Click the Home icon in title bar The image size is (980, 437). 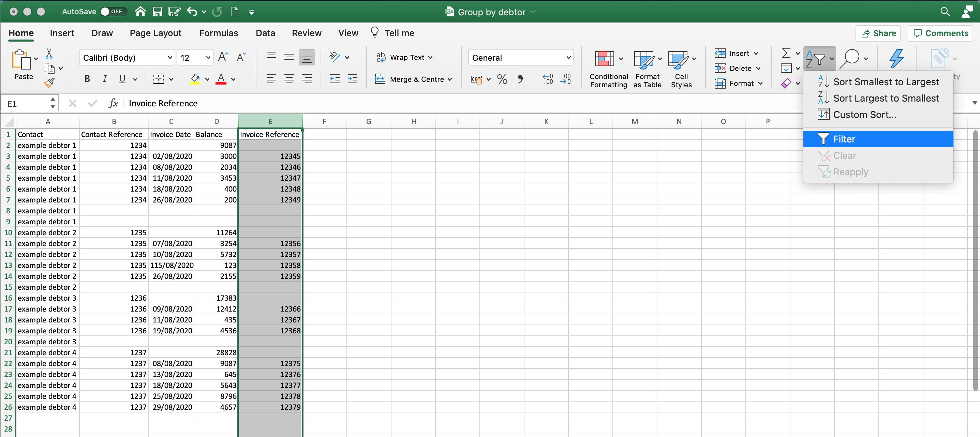[140, 12]
